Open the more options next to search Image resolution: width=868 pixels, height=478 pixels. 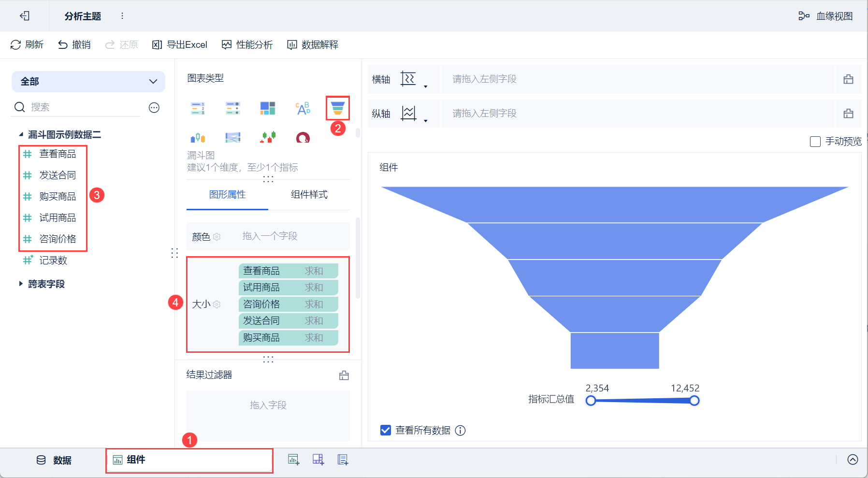pos(154,107)
